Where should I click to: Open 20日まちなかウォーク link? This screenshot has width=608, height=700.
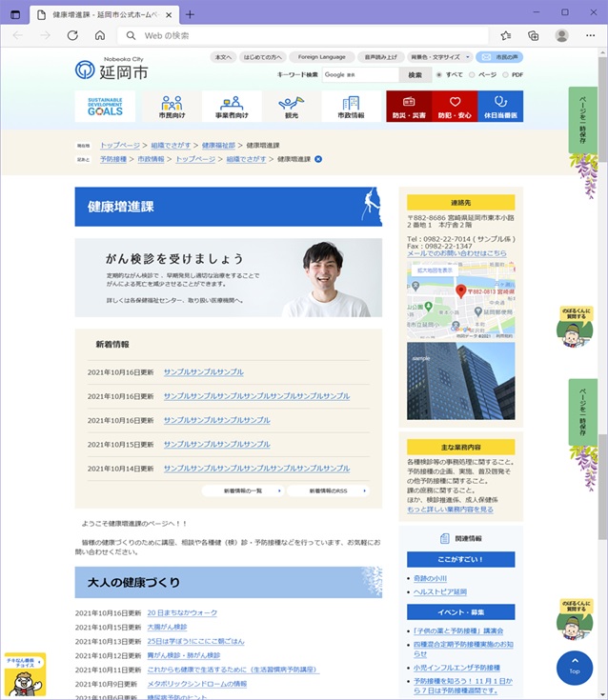(182, 613)
